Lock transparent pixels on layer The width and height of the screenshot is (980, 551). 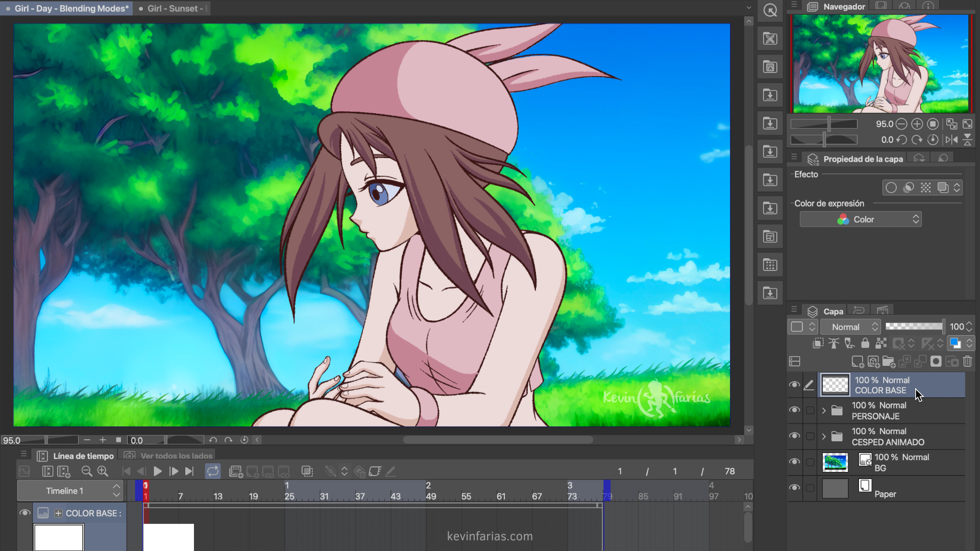click(x=881, y=343)
